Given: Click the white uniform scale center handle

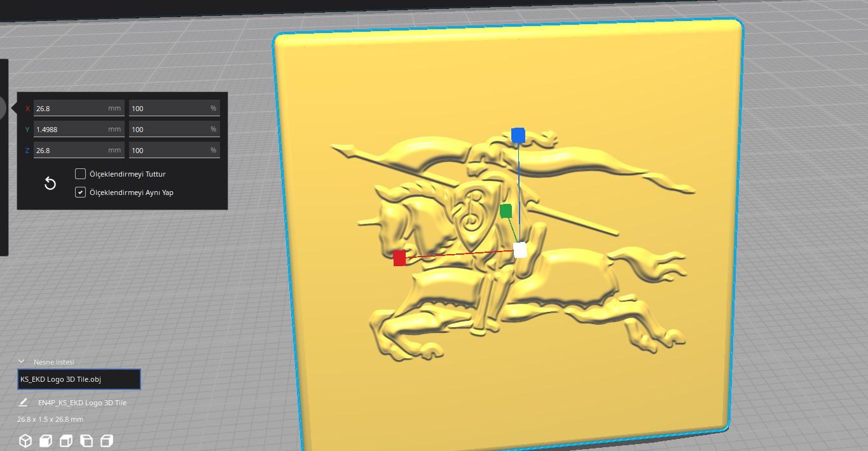Looking at the screenshot, I should [520, 250].
